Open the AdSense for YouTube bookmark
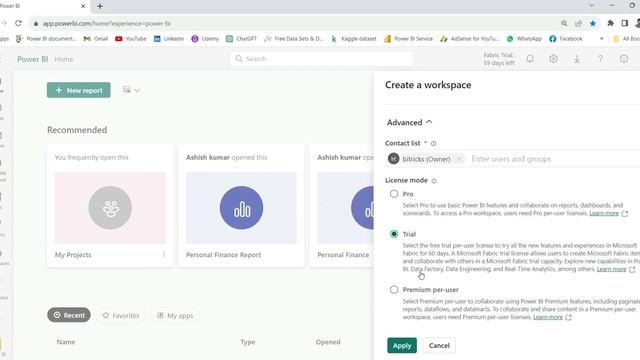 470,39
